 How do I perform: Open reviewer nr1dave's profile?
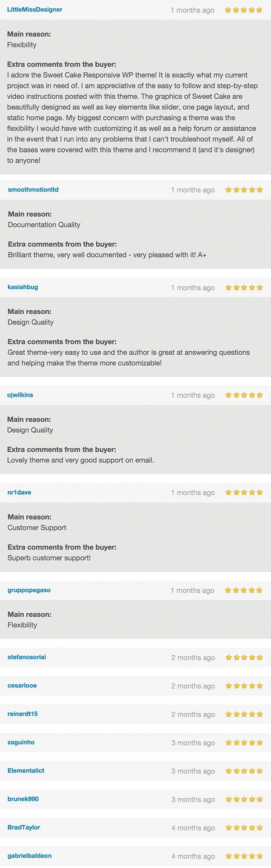(x=19, y=493)
